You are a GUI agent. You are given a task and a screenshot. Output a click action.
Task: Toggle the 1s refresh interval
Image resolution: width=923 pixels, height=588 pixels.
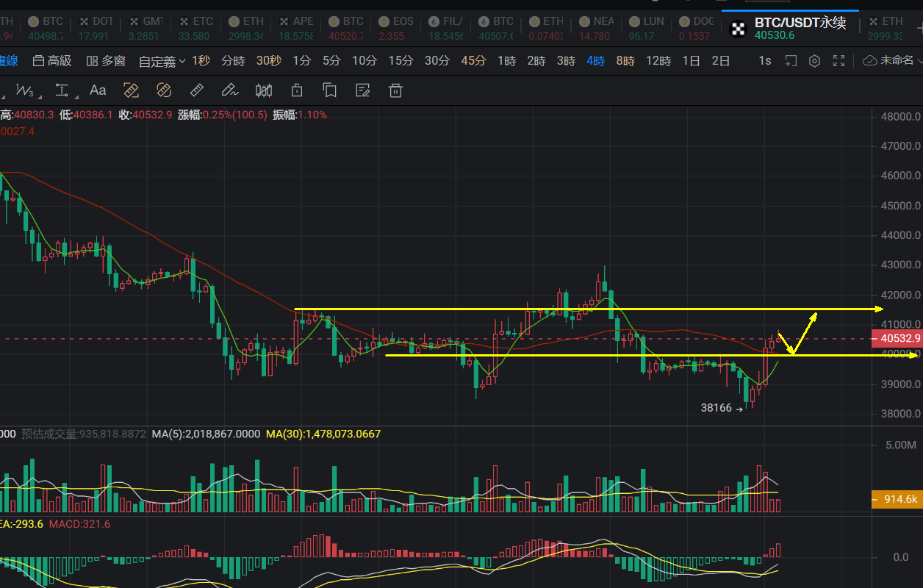[x=765, y=61]
